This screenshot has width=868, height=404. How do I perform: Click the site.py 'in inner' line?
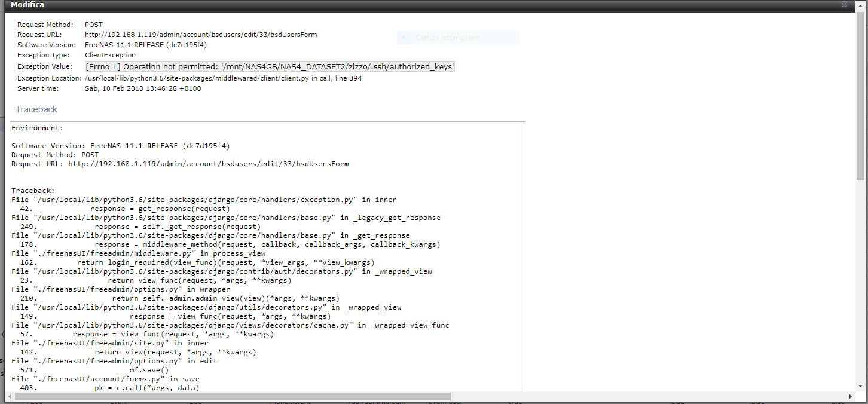110,343
